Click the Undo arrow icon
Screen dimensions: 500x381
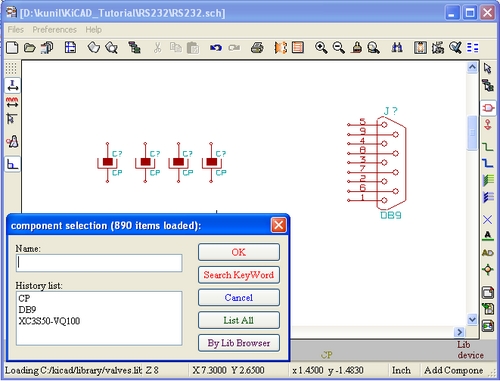coord(216,48)
